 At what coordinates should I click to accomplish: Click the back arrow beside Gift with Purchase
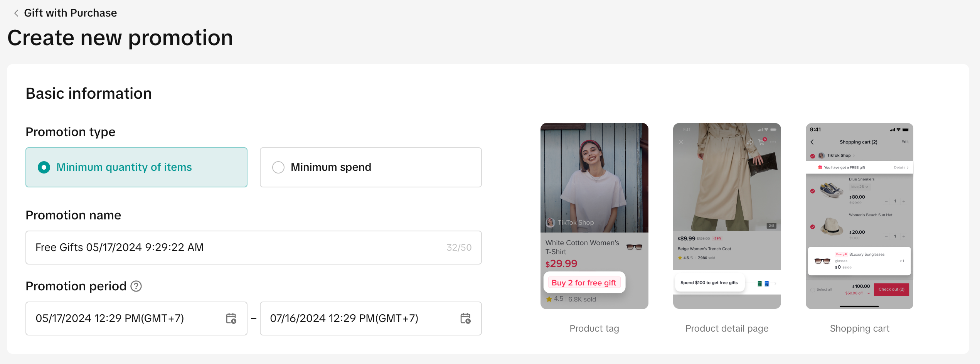16,13
